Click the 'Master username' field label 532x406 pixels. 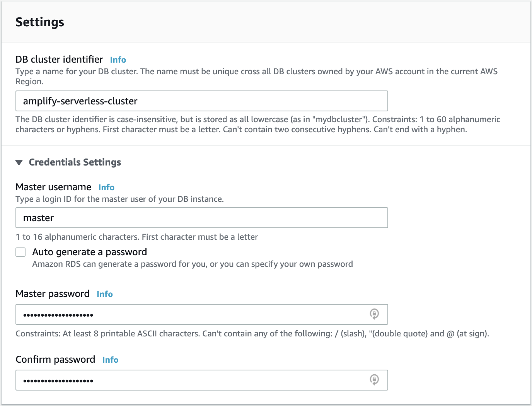click(53, 187)
